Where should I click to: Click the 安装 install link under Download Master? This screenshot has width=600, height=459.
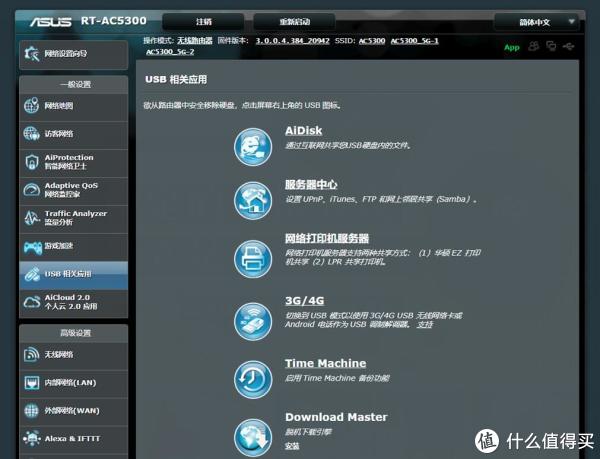[292, 446]
